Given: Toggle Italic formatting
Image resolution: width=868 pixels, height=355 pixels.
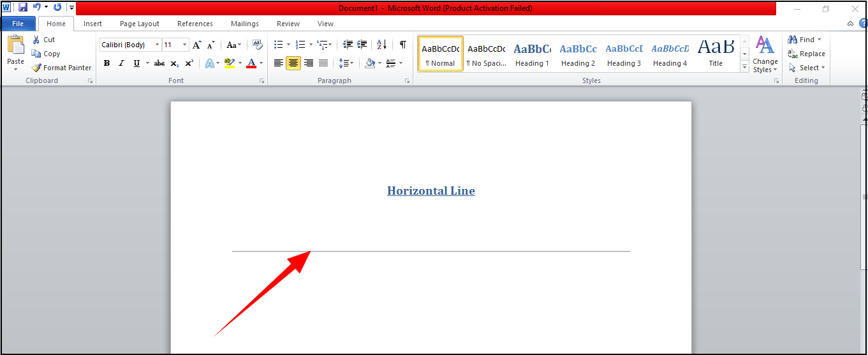Looking at the screenshot, I should (x=121, y=63).
